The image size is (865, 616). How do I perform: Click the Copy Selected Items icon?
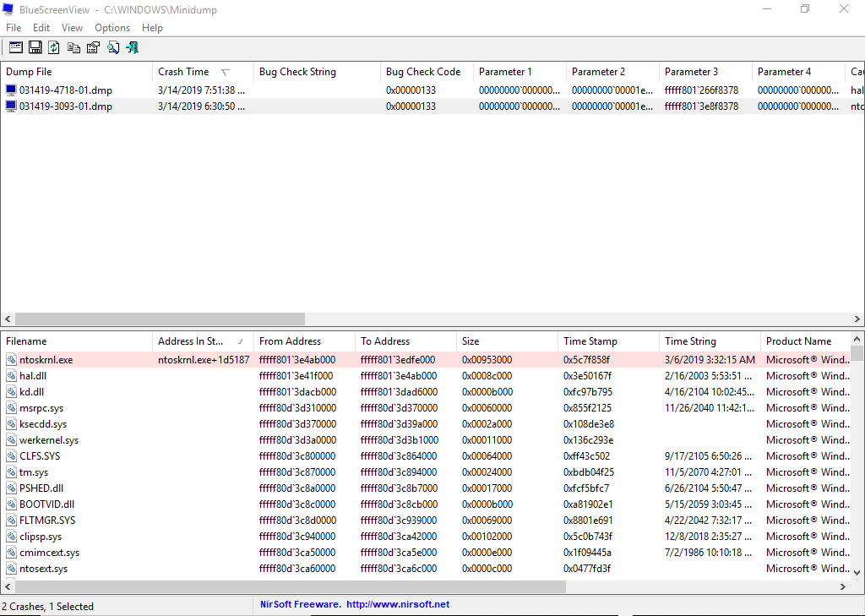73,47
